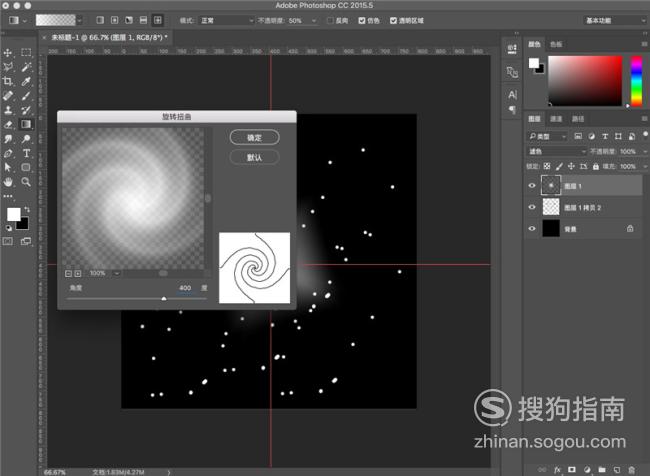Select the Pen tool
The height and width of the screenshot is (476, 650).
coord(8,153)
